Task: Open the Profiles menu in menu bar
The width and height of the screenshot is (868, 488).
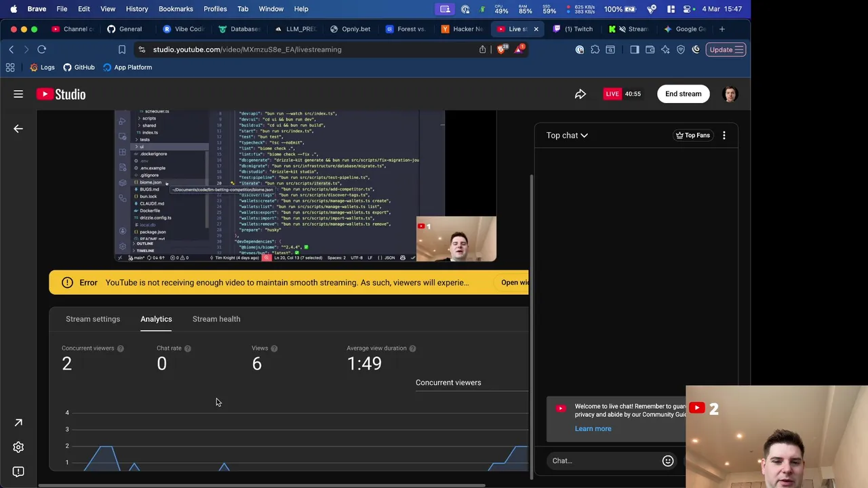Action: (215, 9)
